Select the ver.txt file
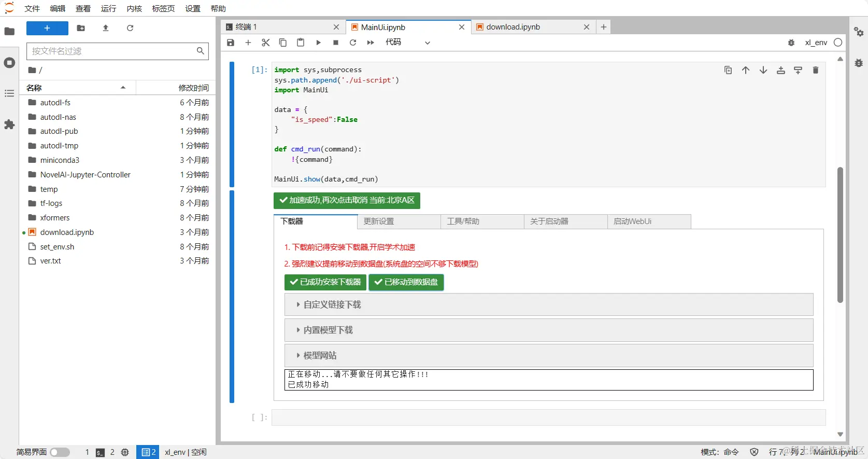 click(x=118, y=261)
